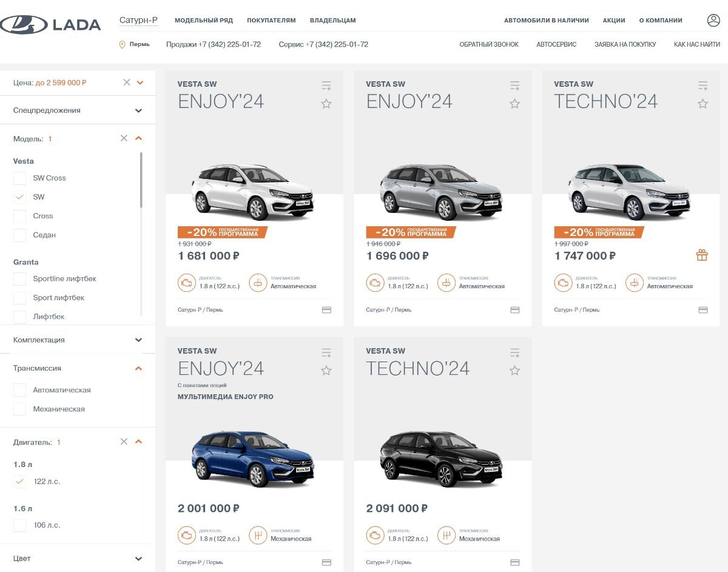Image resolution: width=728 pixels, height=572 pixels.
Task: Expand the Цвет filter section
Action: click(x=138, y=559)
